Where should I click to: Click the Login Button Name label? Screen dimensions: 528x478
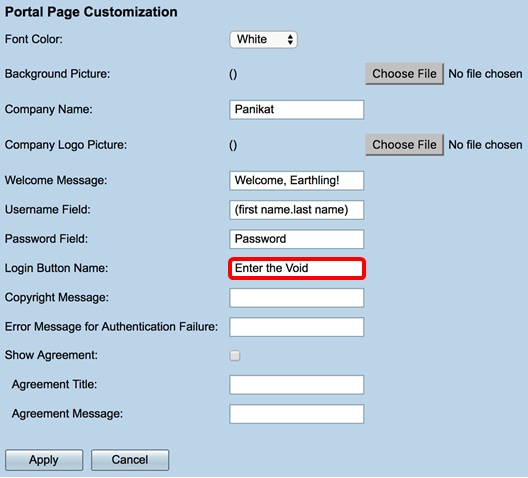(56, 268)
